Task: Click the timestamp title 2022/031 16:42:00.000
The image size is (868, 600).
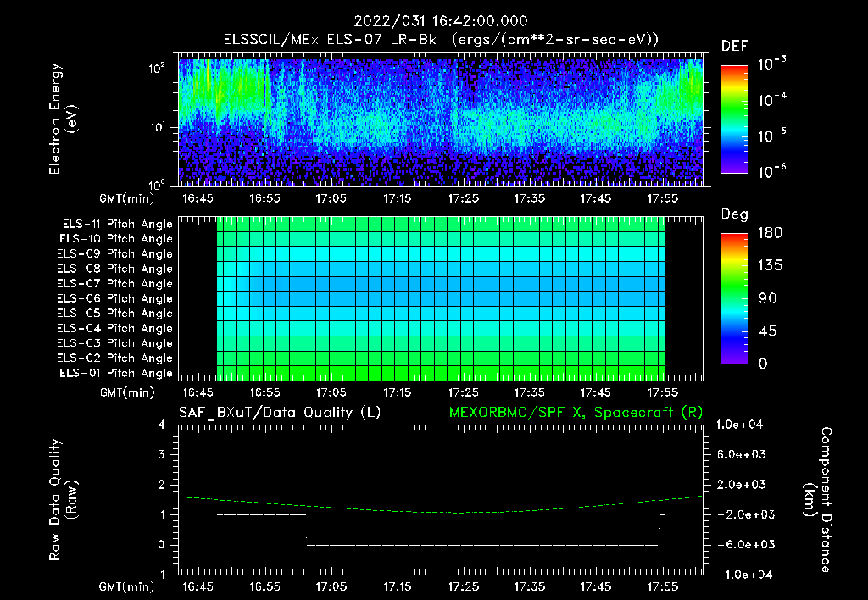Action: click(441, 21)
